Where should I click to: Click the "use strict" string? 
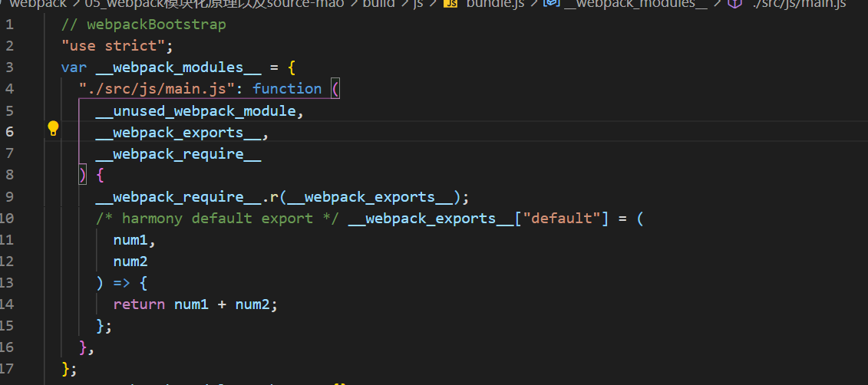click(114, 46)
